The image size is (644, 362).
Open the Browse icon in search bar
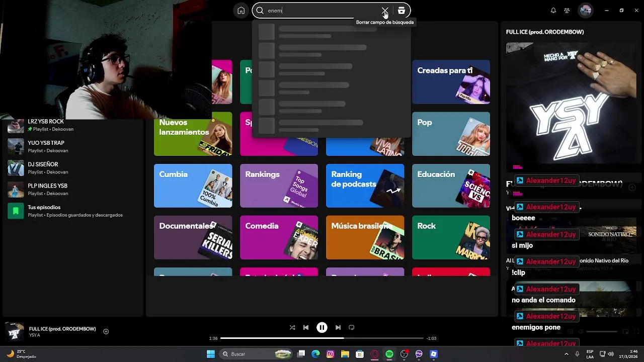tap(401, 11)
